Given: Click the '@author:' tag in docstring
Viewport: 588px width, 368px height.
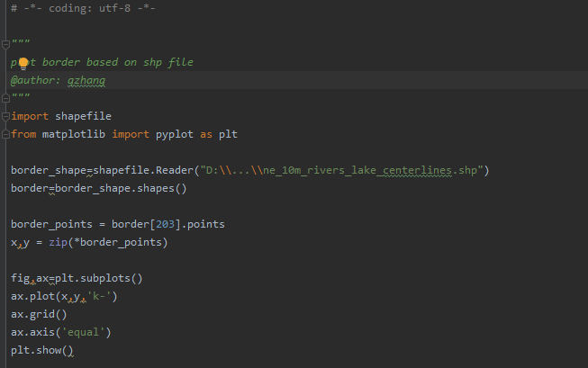Looking at the screenshot, I should (36, 80).
